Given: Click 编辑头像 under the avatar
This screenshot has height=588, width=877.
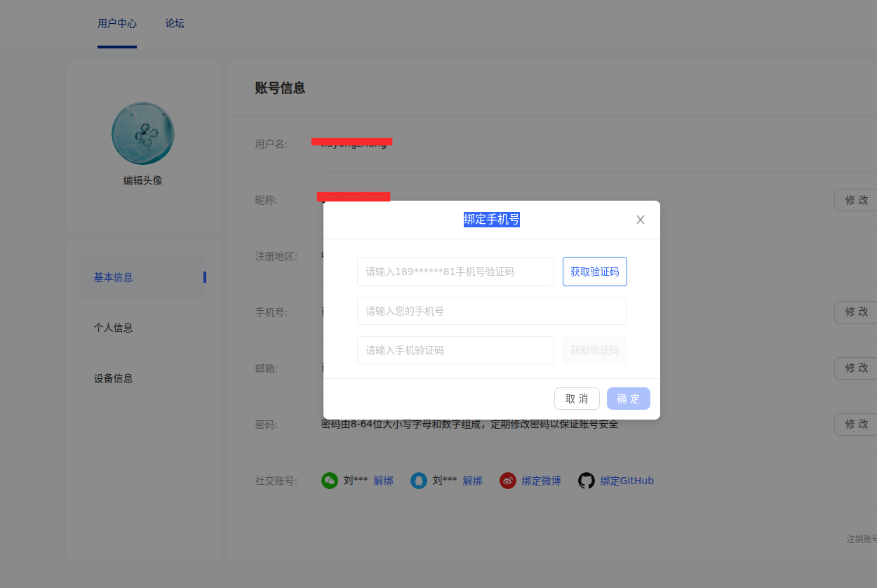Looking at the screenshot, I should [143, 180].
